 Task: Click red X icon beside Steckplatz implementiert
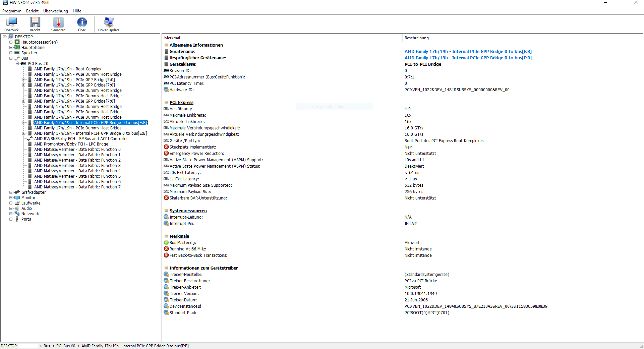(x=166, y=147)
